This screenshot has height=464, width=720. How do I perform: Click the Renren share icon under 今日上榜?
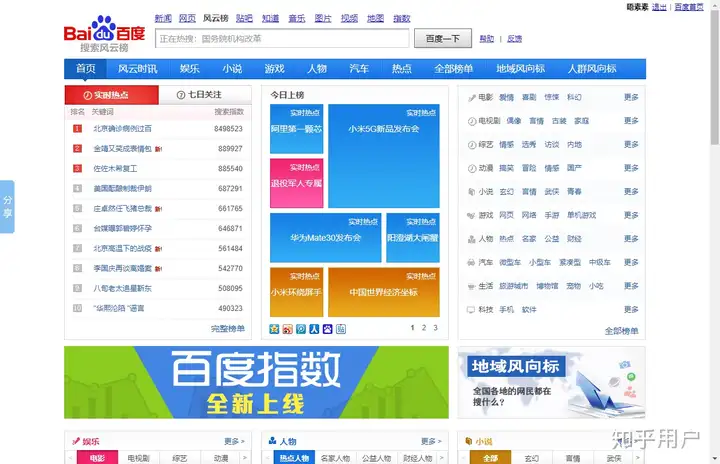(314, 329)
